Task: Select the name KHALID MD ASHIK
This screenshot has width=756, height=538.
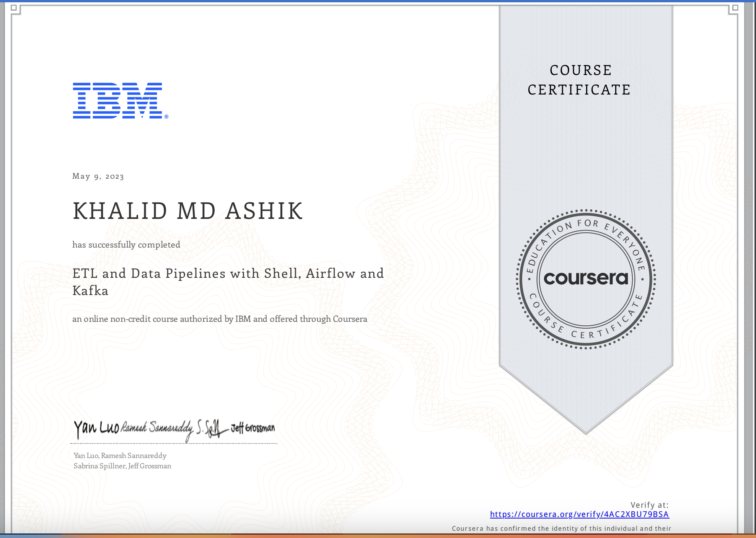Action: (x=188, y=211)
